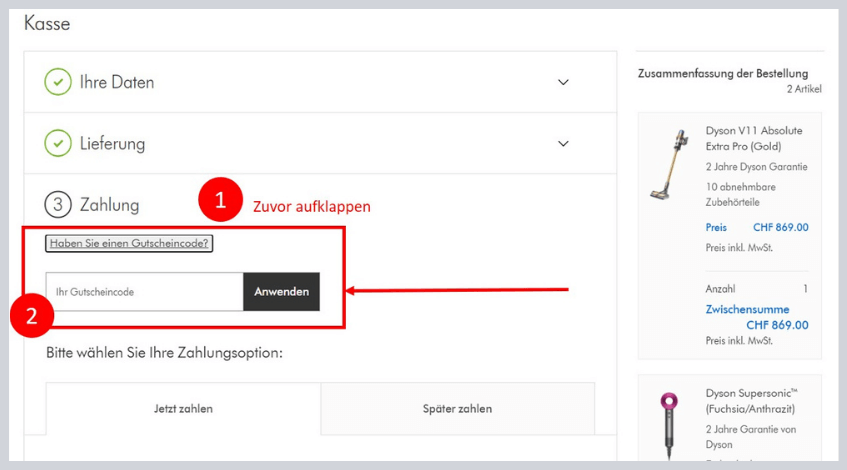Screen dimensions: 847x470
Task: Click the Kasse page heading
Action: (47, 24)
